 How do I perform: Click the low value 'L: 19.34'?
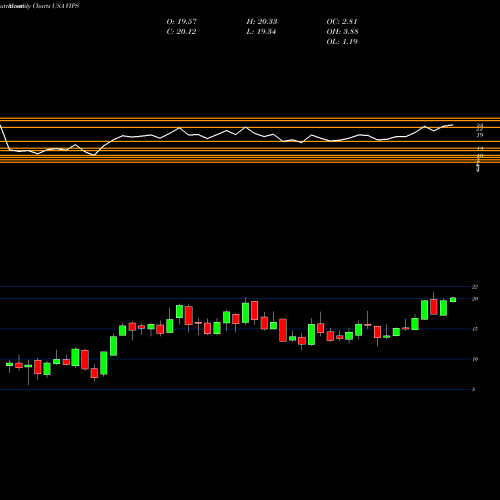pos(261,32)
